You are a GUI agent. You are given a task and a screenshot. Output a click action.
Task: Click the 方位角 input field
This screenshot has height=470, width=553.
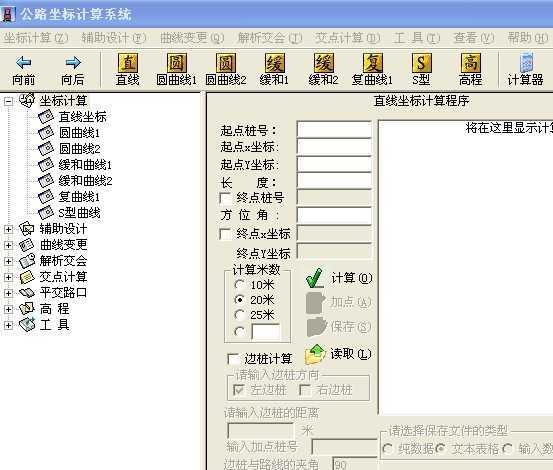click(x=334, y=215)
